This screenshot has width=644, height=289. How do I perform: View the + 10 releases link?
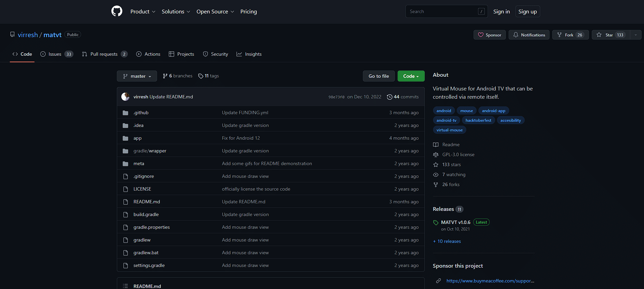447,241
